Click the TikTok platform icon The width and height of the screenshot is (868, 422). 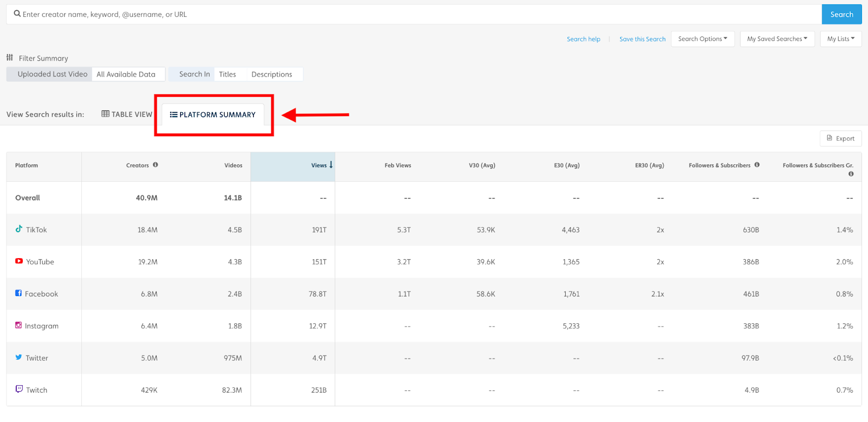click(19, 229)
